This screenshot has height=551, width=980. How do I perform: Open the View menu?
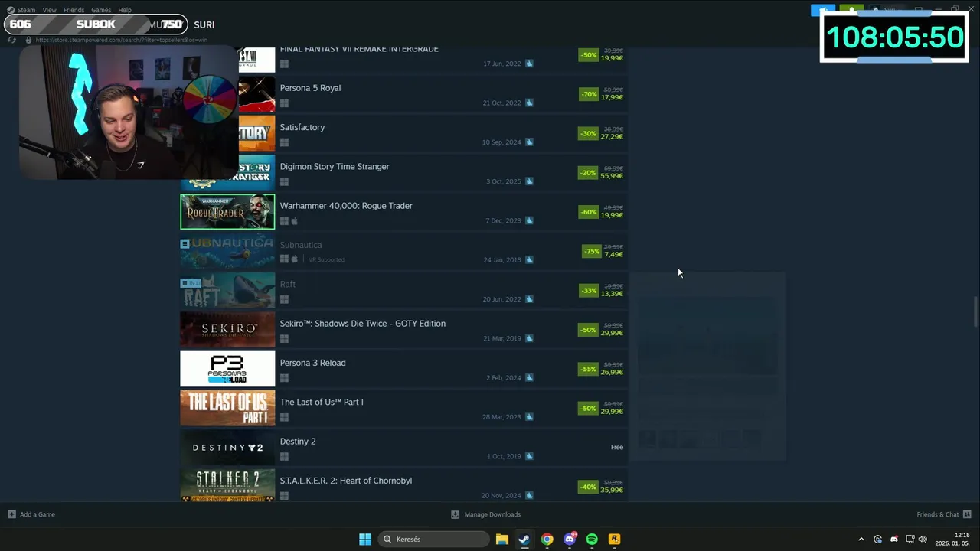tap(49, 10)
